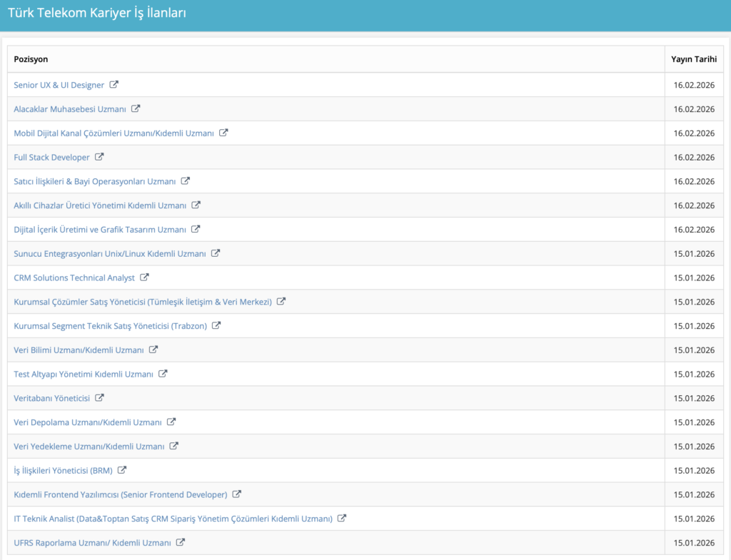Click external icon beside Veri Bilimi Uzmanı listing

click(153, 349)
